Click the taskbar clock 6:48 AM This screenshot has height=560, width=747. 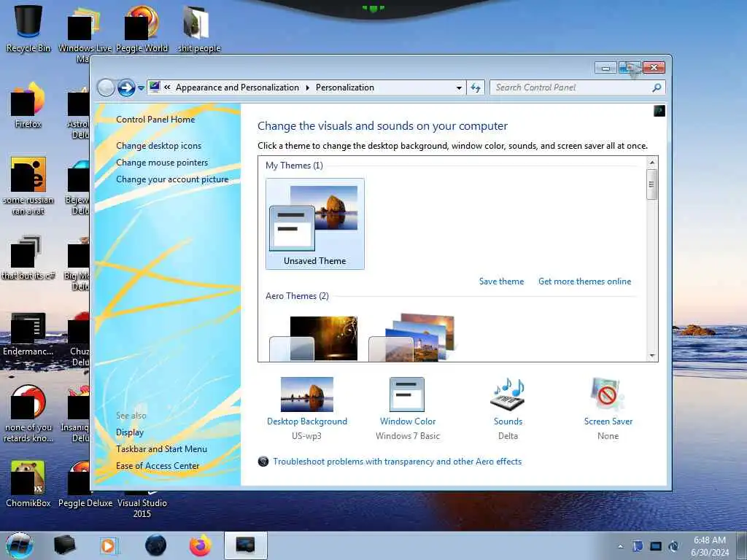(710, 540)
